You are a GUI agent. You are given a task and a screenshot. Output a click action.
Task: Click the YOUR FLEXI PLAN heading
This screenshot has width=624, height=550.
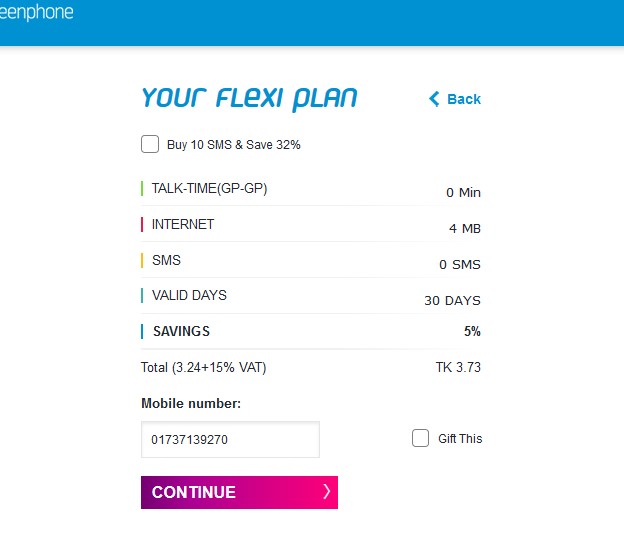[249, 98]
